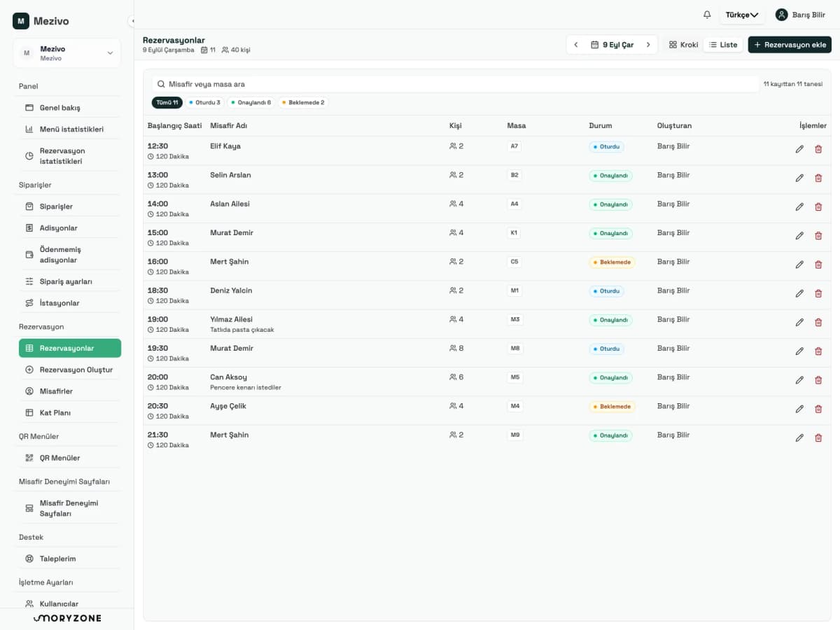Edit the Selin Arslan reservation
The height and width of the screenshot is (630, 840).
tap(799, 178)
